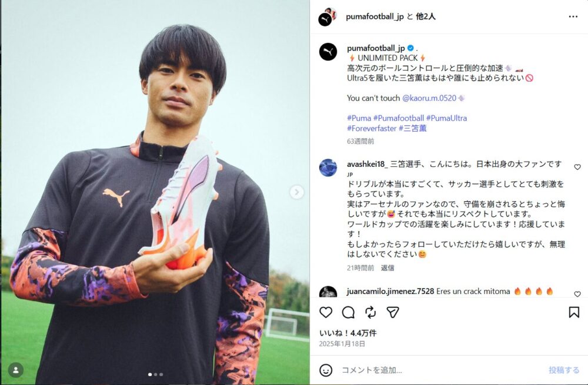The height and width of the screenshot is (385, 588).
Task: Show tagged people icon on photo
Action: click(x=16, y=370)
